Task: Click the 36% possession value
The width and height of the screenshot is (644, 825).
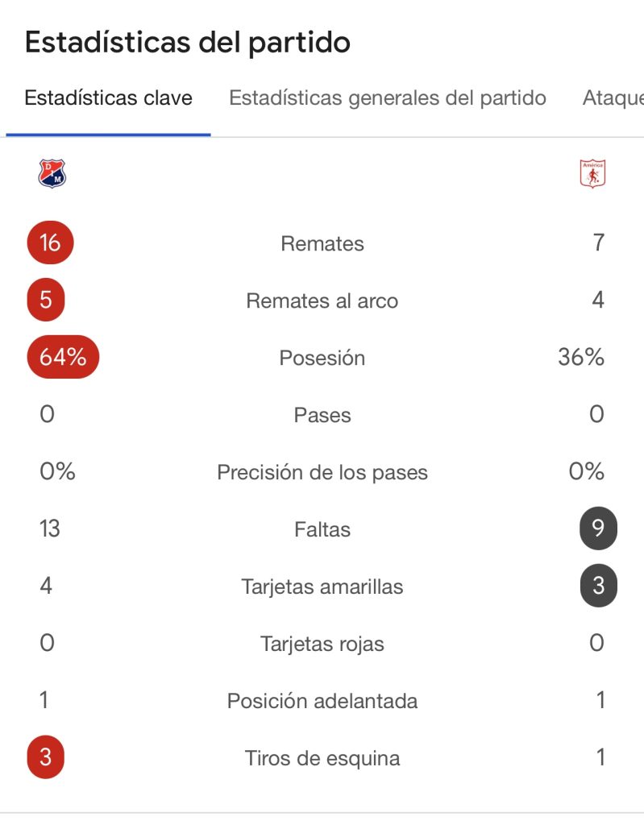Action: (x=581, y=357)
